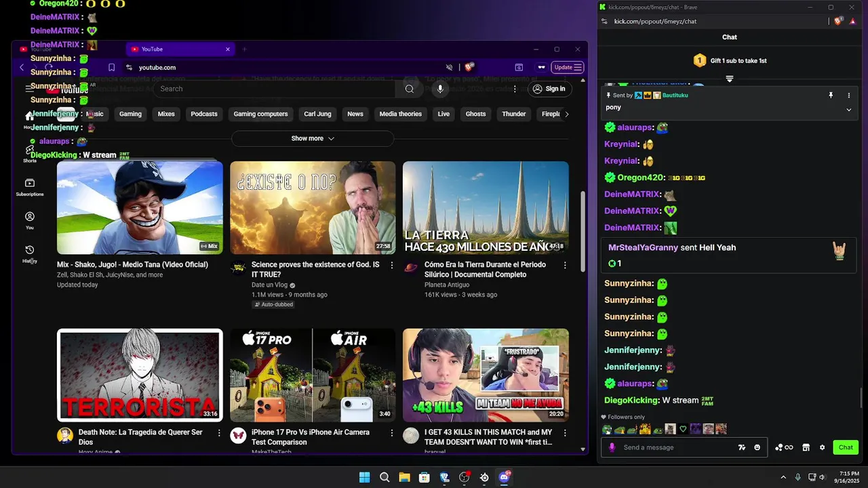
Task: Open Date un Vlog channel link
Action: point(269,285)
